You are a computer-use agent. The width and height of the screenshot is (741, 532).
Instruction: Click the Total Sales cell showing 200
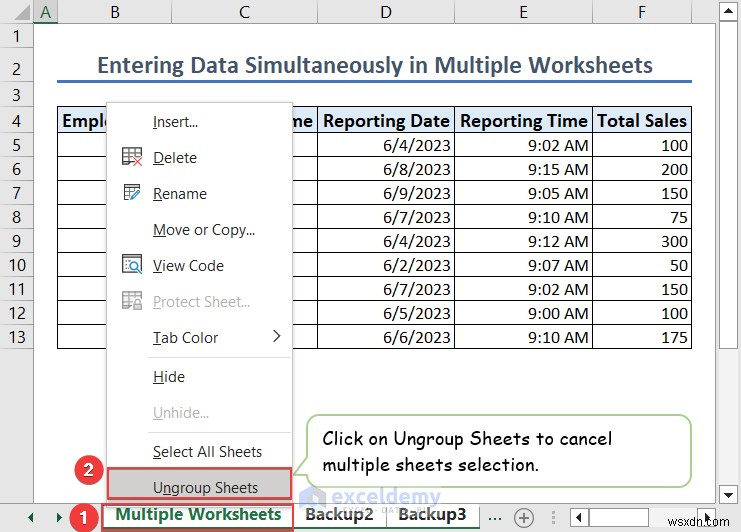642,169
